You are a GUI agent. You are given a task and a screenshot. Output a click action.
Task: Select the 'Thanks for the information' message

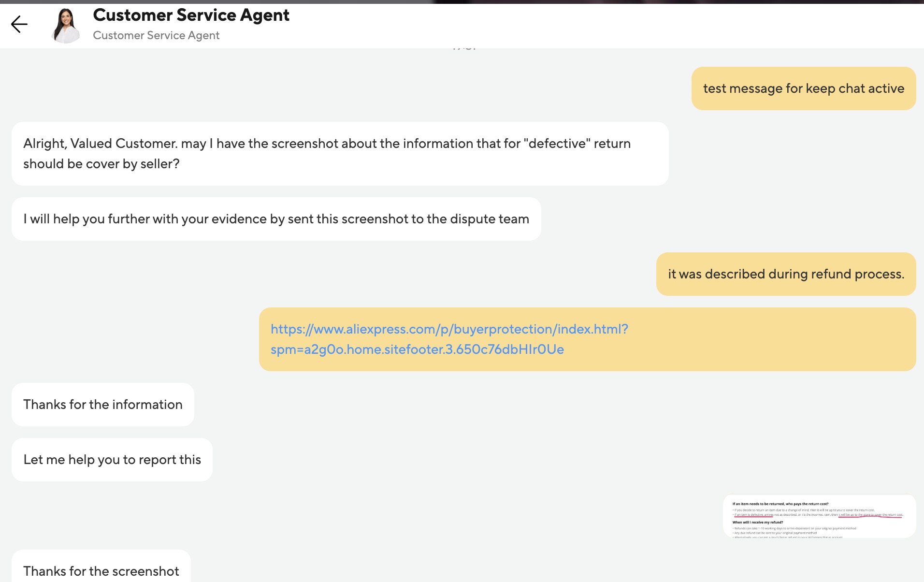tap(103, 405)
